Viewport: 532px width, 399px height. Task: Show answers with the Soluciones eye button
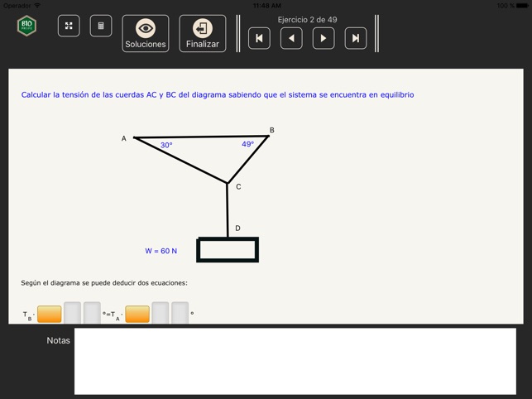click(146, 33)
